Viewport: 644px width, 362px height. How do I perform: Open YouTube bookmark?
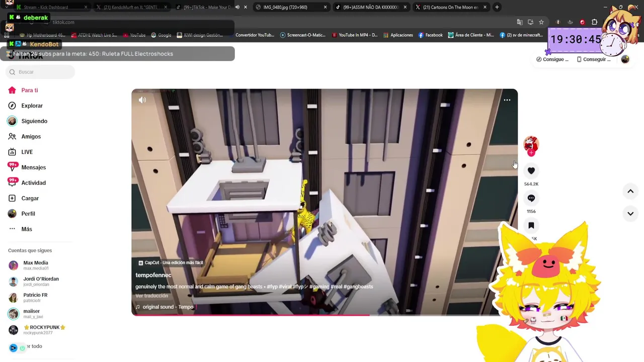[x=134, y=35]
